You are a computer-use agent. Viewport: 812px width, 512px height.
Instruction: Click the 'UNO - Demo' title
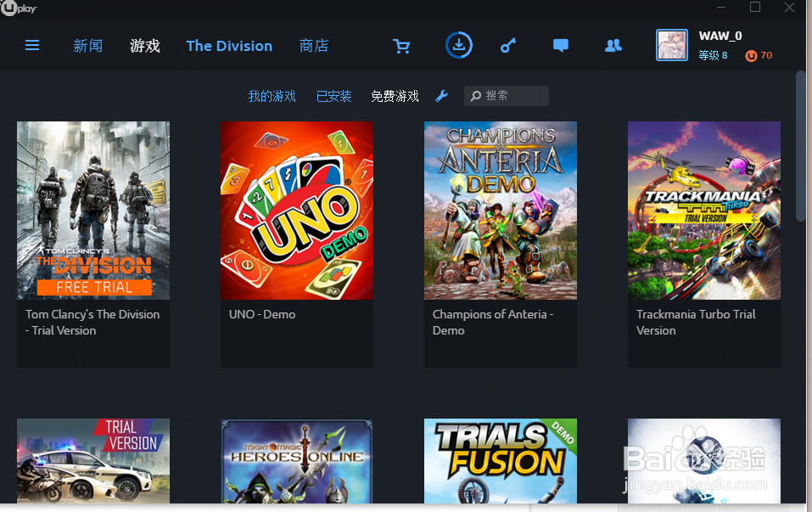tap(262, 314)
